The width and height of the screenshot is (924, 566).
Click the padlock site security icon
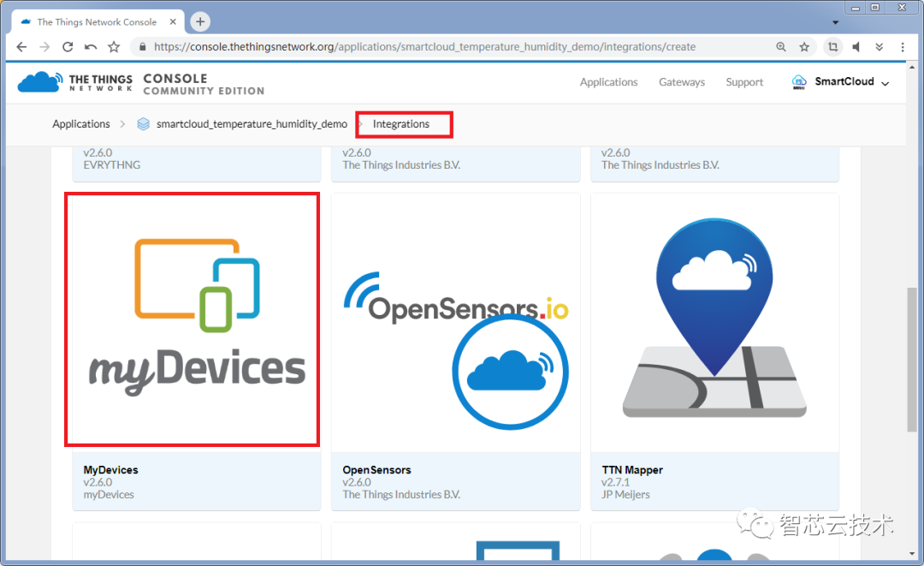[x=142, y=46]
